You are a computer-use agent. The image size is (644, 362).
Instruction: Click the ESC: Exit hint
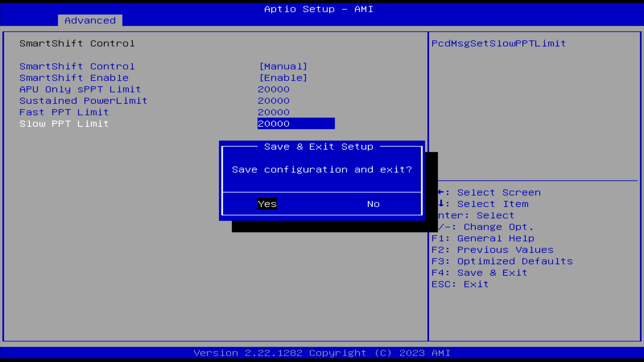tap(460, 284)
